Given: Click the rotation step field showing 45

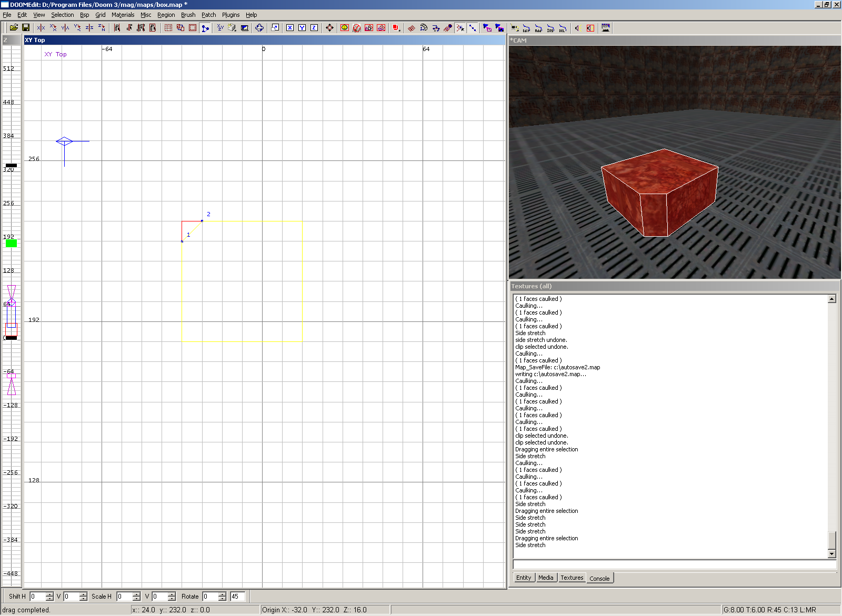Looking at the screenshot, I should pos(237,597).
